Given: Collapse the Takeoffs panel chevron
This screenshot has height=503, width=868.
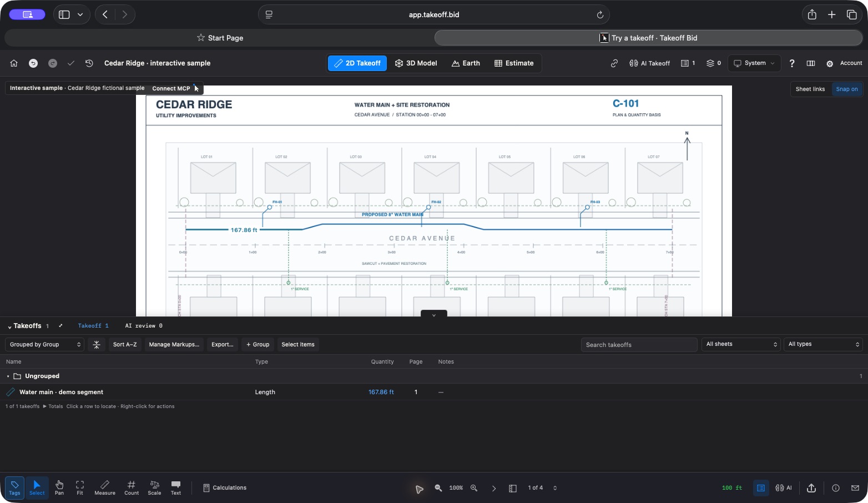Looking at the screenshot, I should click(9, 326).
